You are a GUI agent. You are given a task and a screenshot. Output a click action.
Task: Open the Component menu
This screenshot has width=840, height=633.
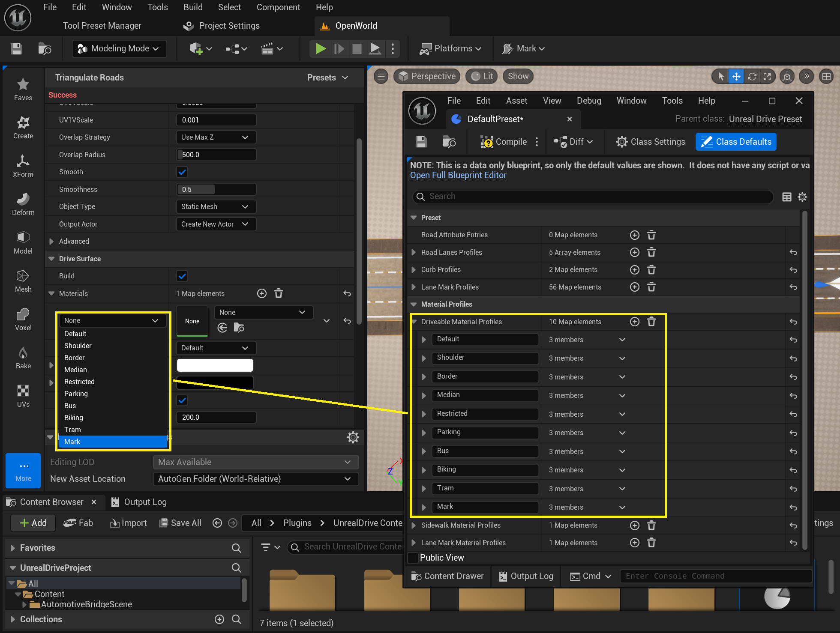(278, 7)
